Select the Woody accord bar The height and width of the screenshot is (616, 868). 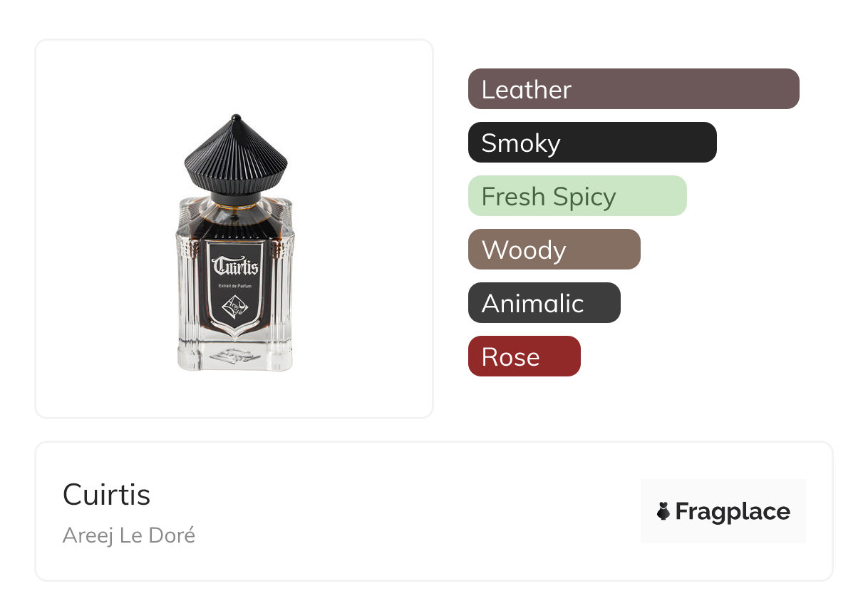click(x=554, y=250)
